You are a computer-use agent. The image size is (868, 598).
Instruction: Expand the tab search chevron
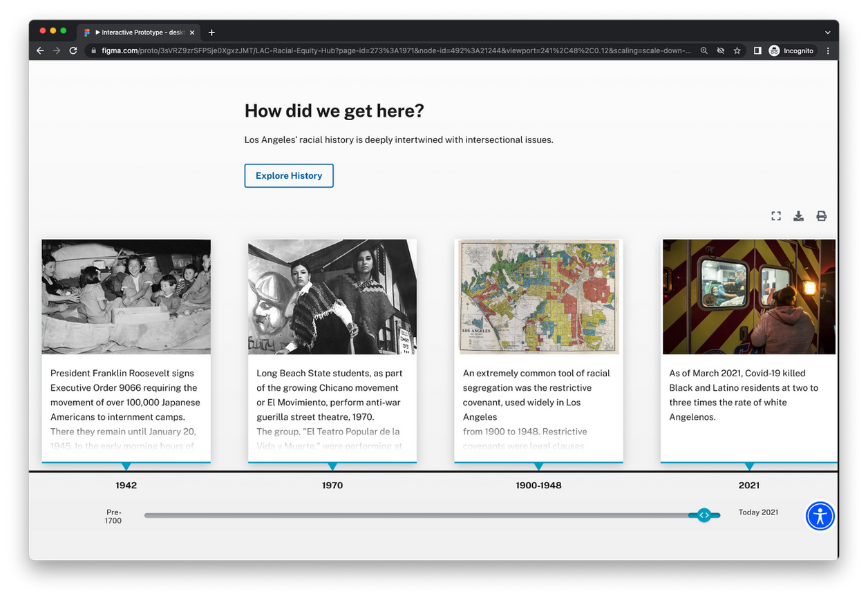tap(828, 32)
